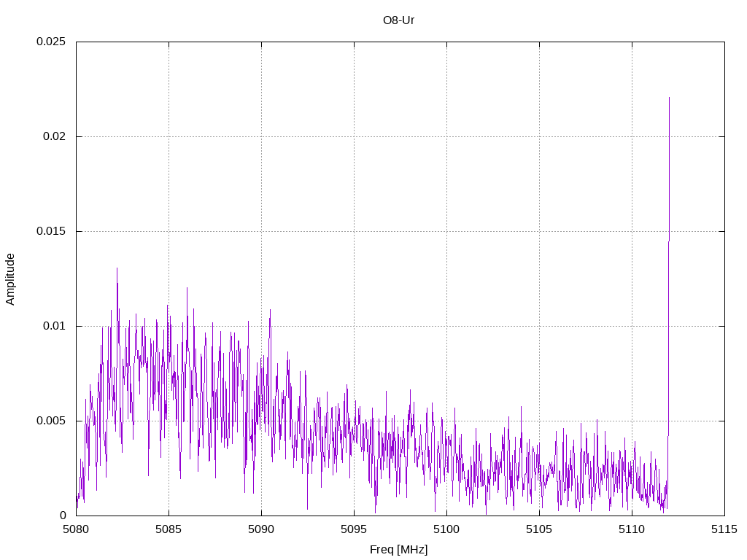Viewport: 747px width, 560px height.
Task: Click the 5100 x-axis tick label
Action: click(x=446, y=529)
